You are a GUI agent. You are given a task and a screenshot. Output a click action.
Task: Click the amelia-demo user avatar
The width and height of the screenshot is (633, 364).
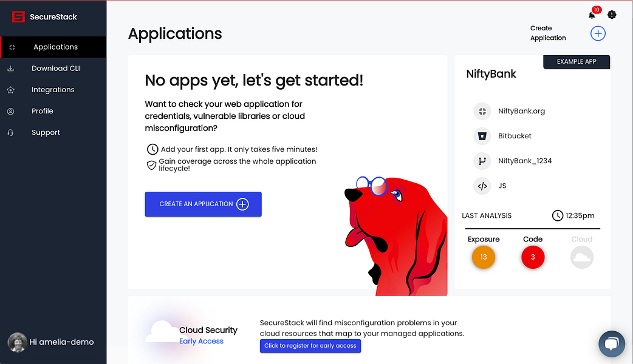coord(17,342)
